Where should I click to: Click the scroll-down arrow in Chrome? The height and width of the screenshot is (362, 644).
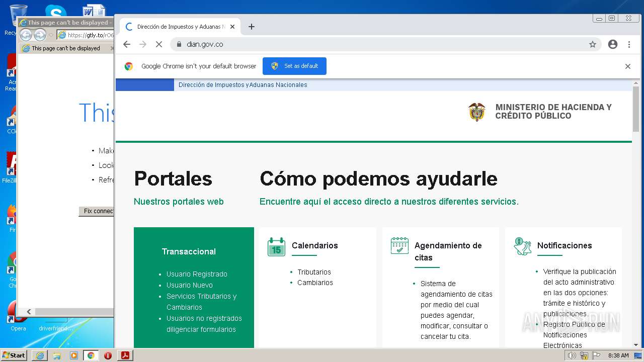[636, 344]
